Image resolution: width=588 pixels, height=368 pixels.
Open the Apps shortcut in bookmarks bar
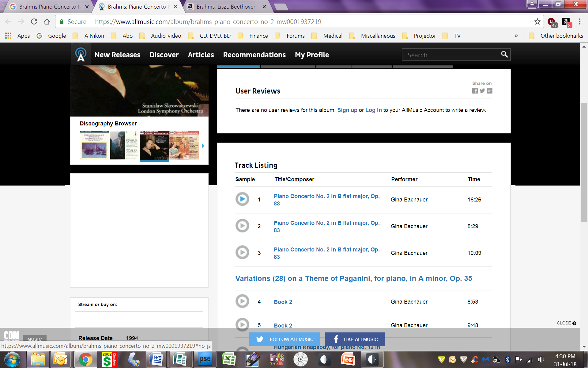17,36
